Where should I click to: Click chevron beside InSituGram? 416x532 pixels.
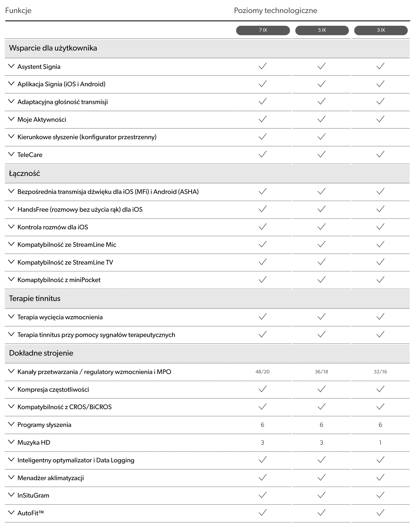[x=11, y=495]
